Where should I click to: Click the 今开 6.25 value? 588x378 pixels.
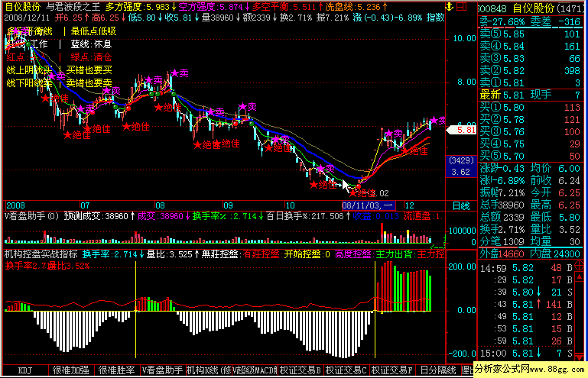pos(555,193)
